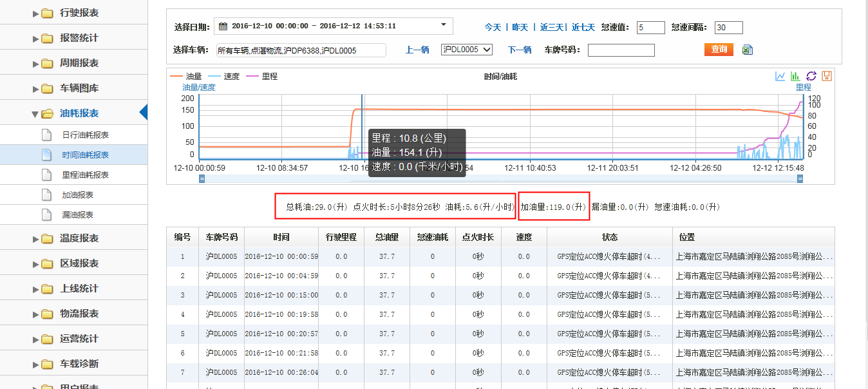Export the report to Excel
The height and width of the screenshot is (389, 868).
747,49
